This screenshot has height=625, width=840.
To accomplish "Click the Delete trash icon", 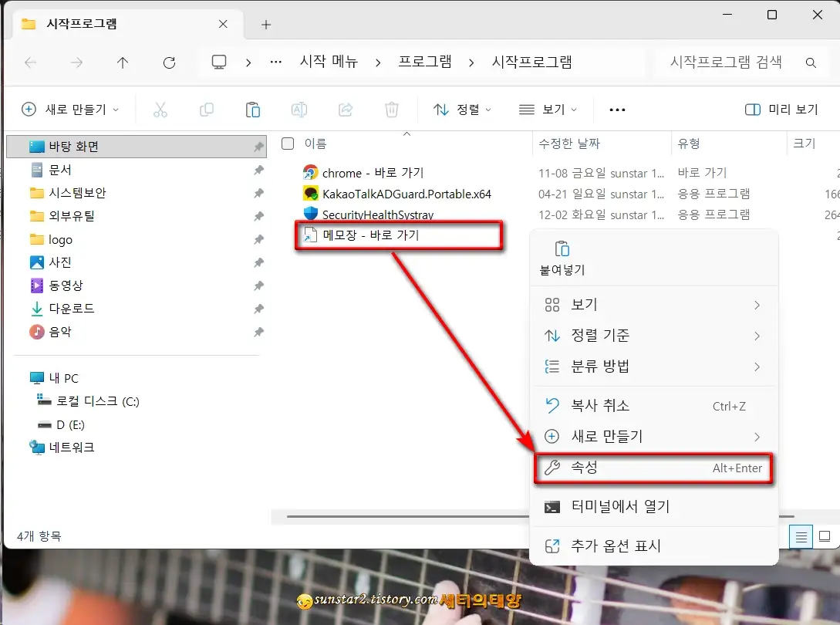I will point(391,109).
